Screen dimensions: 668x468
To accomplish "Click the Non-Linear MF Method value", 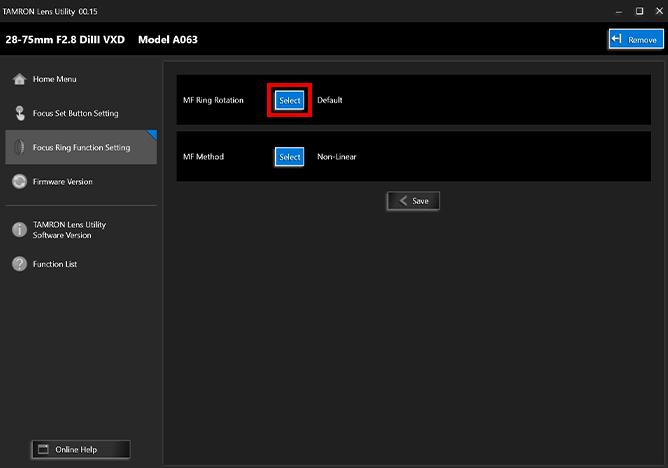I will [337, 157].
